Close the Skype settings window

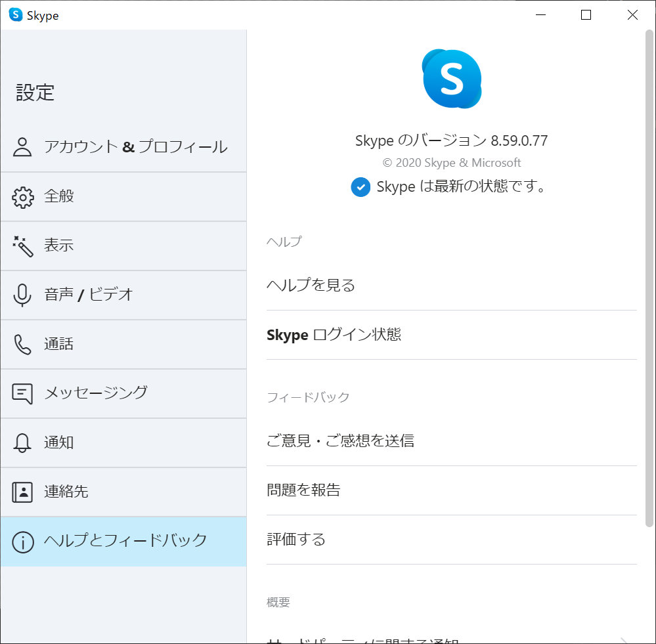(632, 15)
